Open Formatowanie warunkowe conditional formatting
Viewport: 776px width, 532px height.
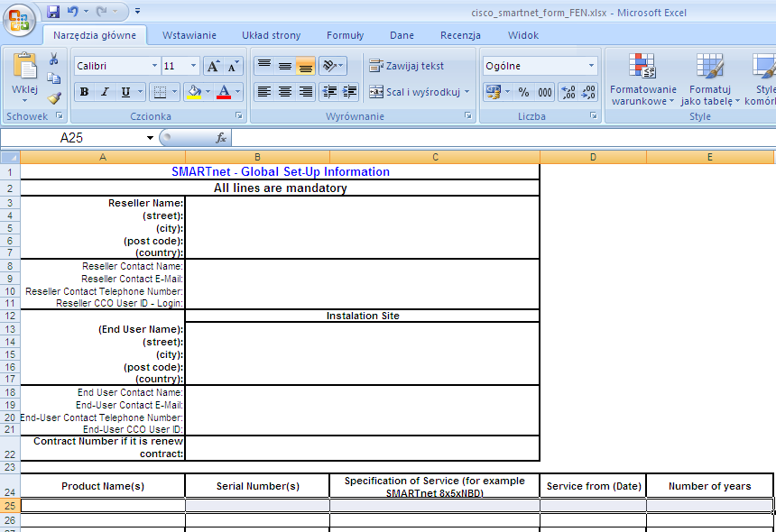point(642,79)
